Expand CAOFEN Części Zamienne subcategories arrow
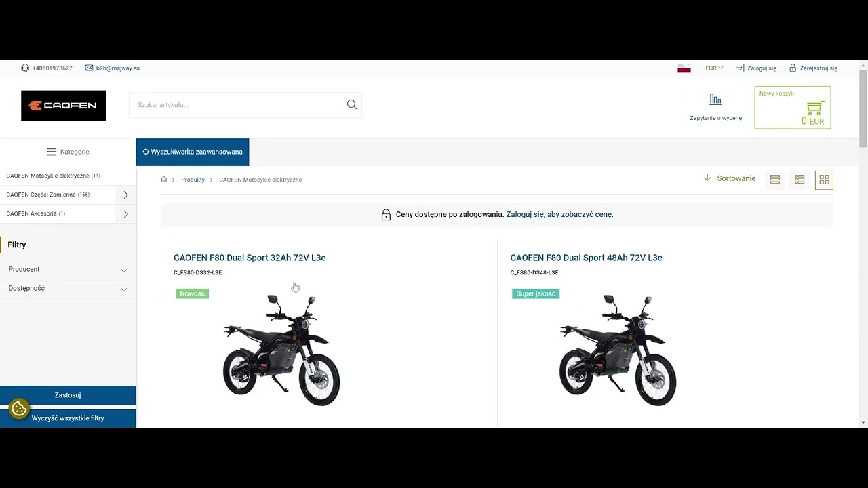The image size is (868, 488). tap(125, 195)
